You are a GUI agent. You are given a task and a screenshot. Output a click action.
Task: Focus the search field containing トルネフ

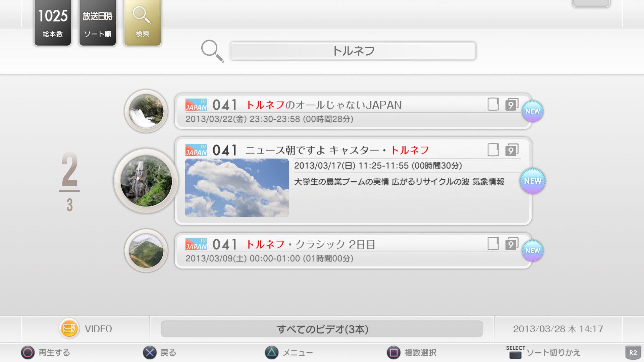pyautogui.click(x=353, y=51)
